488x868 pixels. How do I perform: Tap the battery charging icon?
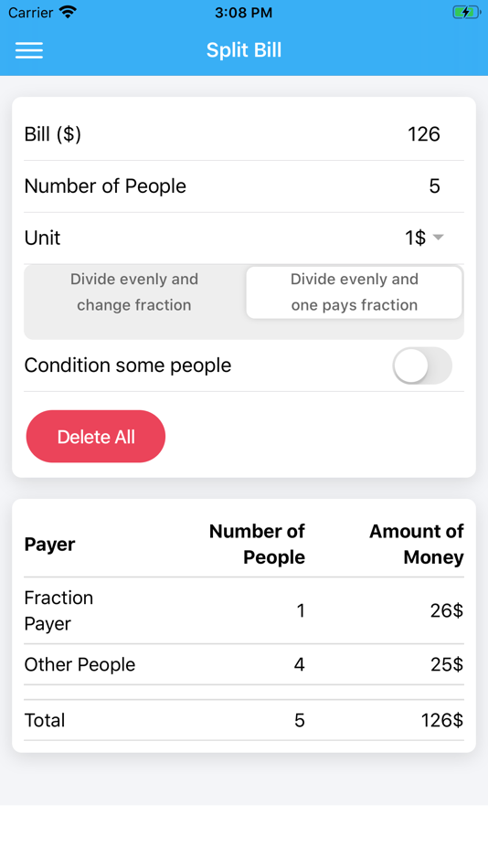466,12
